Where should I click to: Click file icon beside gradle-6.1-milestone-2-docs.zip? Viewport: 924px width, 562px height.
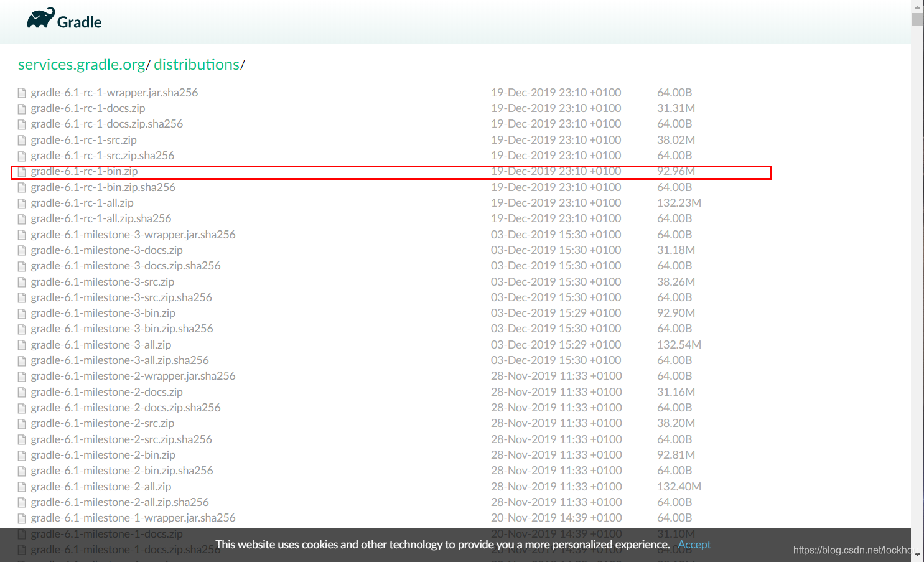[x=22, y=393]
